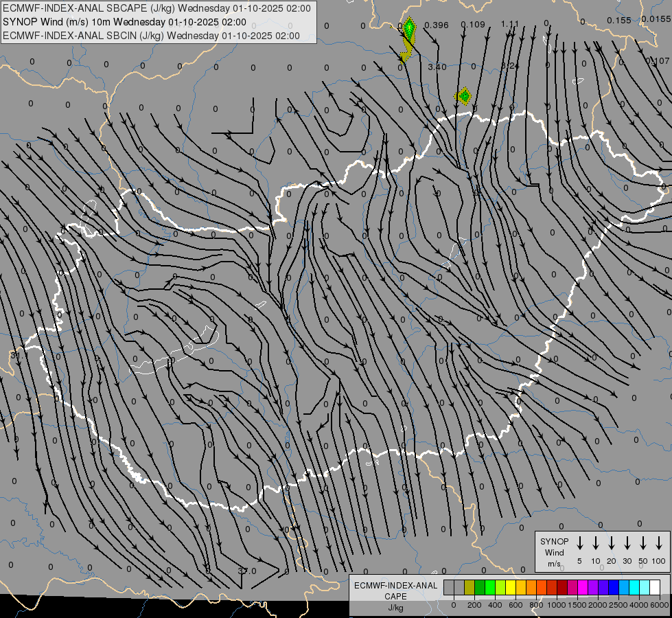Viewport: 672px width, 618px height.
Task: Click the 0.155 value near the top right
Action: point(618,20)
